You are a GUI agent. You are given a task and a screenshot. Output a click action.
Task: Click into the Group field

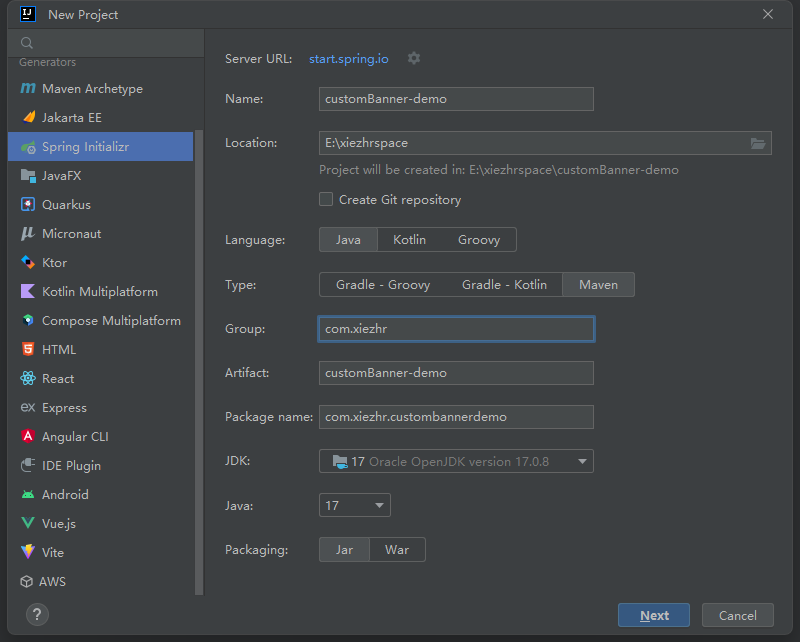(x=456, y=329)
